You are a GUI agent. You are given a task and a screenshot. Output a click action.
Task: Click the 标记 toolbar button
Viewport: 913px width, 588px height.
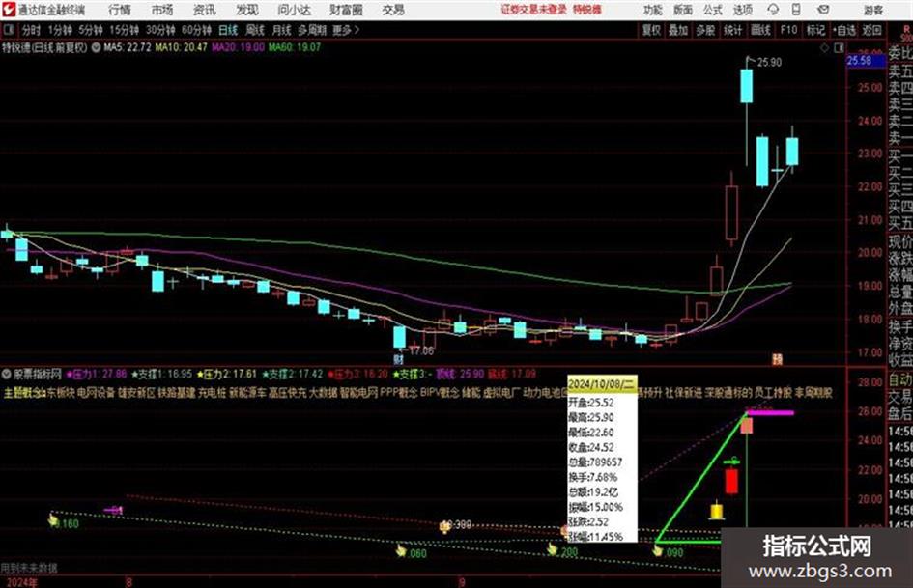[x=816, y=30]
